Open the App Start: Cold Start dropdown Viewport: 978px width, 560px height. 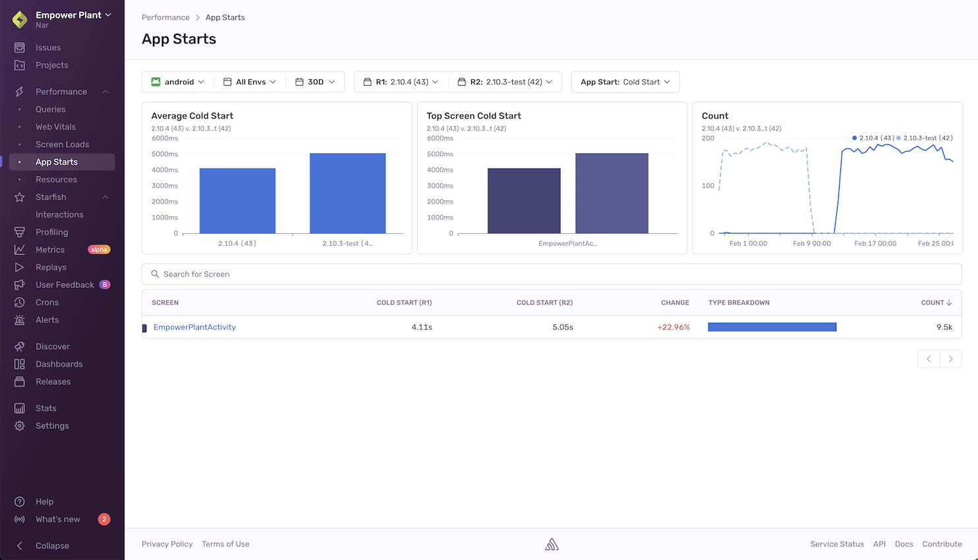[x=625, y=82]
